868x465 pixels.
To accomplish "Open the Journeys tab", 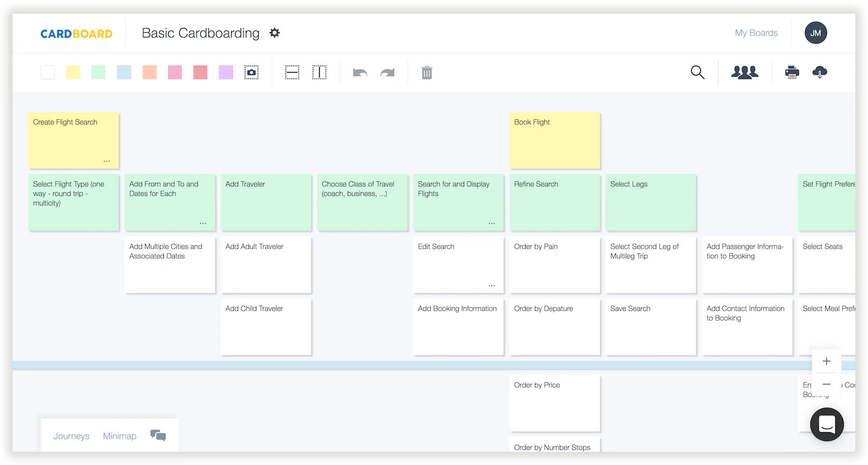I will [x=71, y=436].
